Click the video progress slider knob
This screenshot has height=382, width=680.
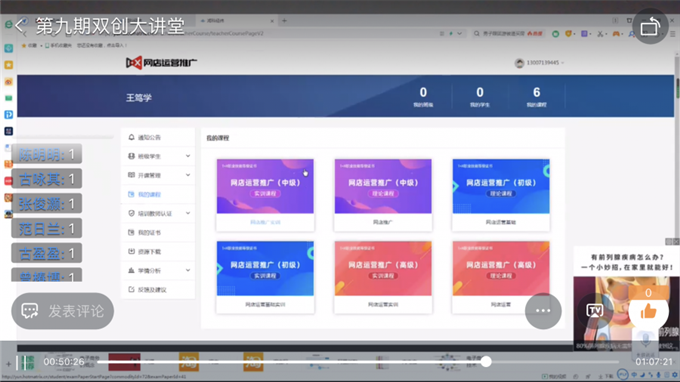click(486, 362)
